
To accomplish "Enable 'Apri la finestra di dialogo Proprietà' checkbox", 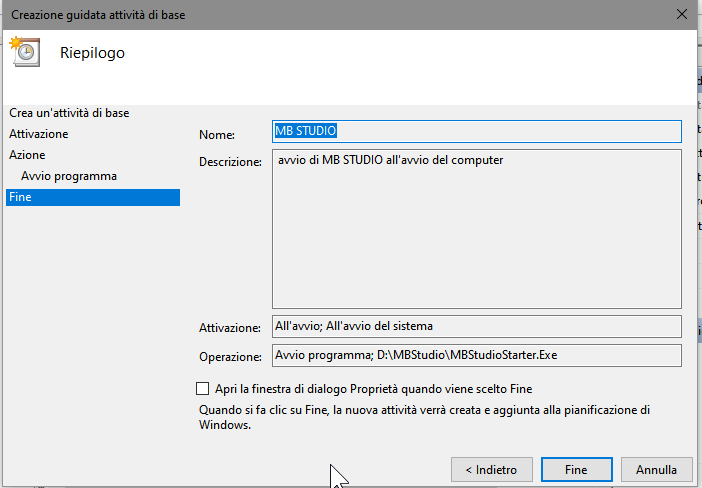I will [x=202, y=389].
